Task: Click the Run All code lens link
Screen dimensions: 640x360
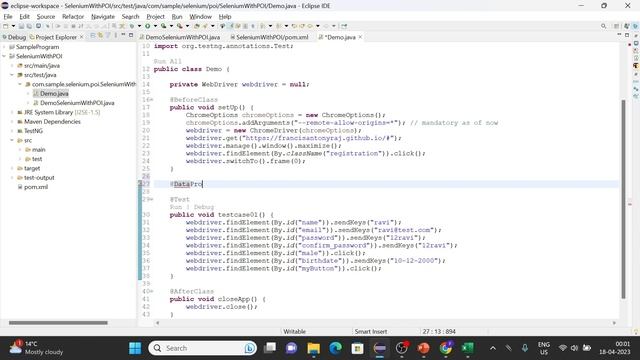Action: [168, 62]
